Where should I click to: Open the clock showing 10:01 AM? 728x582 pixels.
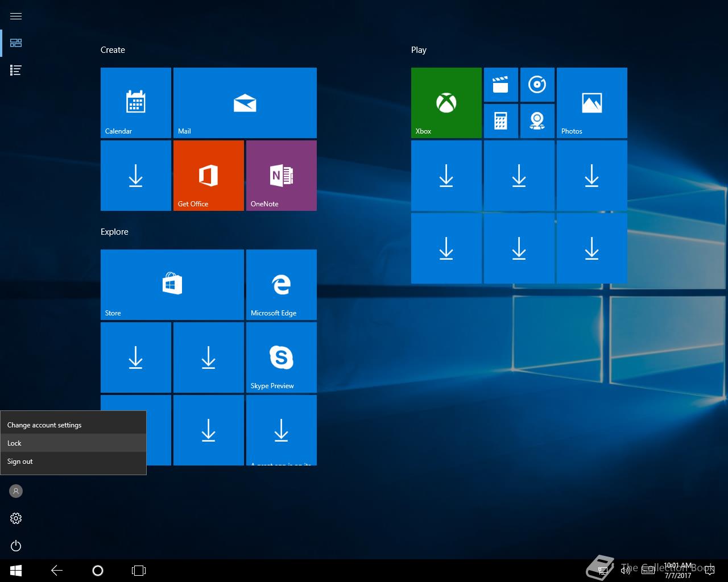(x=678, y=571)
